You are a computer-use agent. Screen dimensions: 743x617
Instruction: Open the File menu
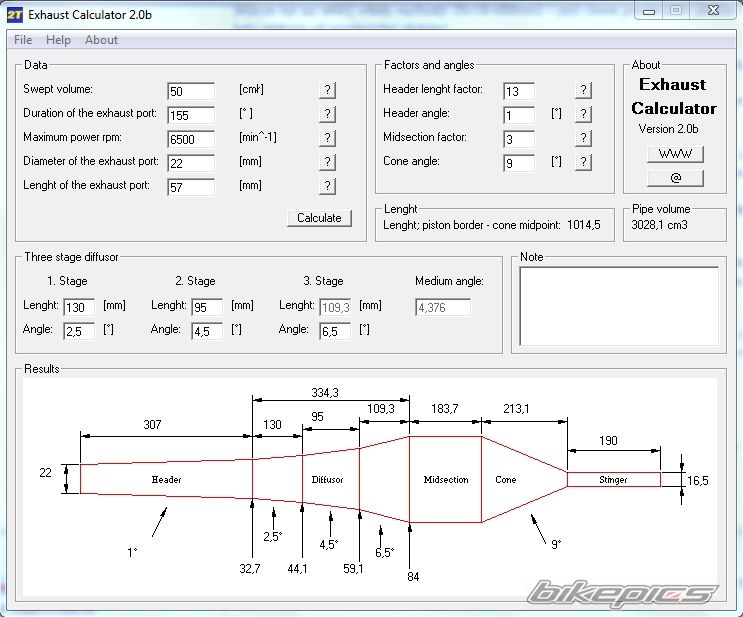(x=23, y=40)
